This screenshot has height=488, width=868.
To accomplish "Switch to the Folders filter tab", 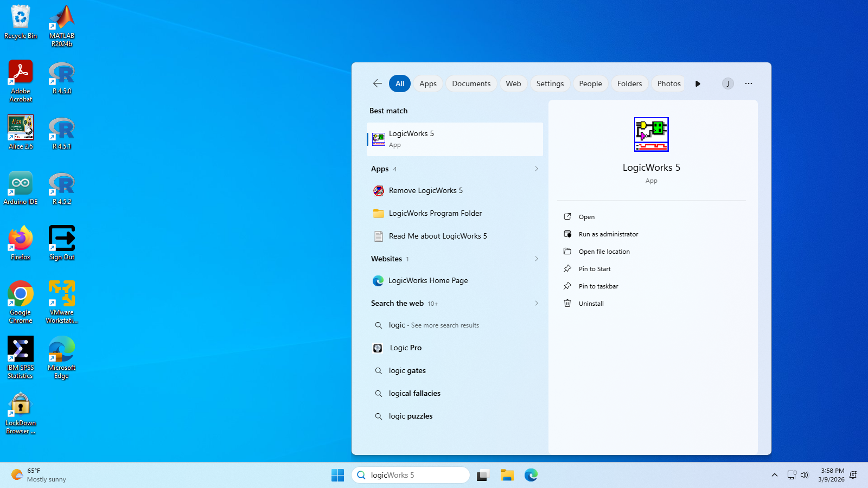I will point(629,84).
